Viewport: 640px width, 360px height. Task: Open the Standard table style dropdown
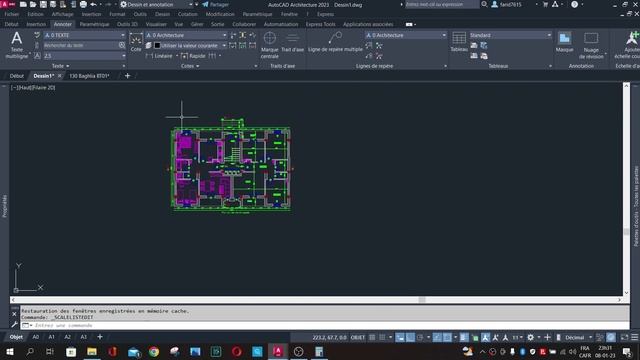coord(511,35)
